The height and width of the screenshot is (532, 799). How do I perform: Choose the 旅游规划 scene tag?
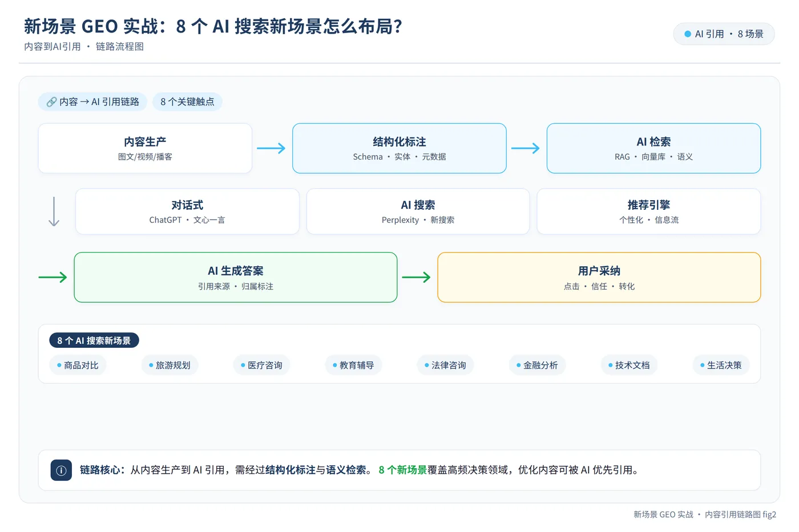pos(170,366)
